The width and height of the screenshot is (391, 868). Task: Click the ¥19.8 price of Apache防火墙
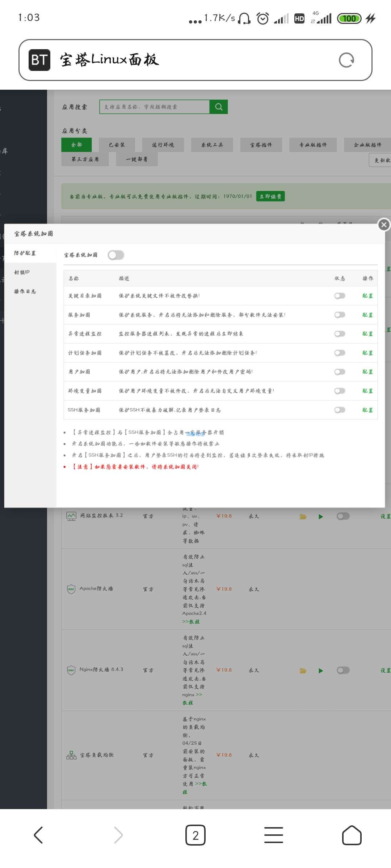coord(224,589)
